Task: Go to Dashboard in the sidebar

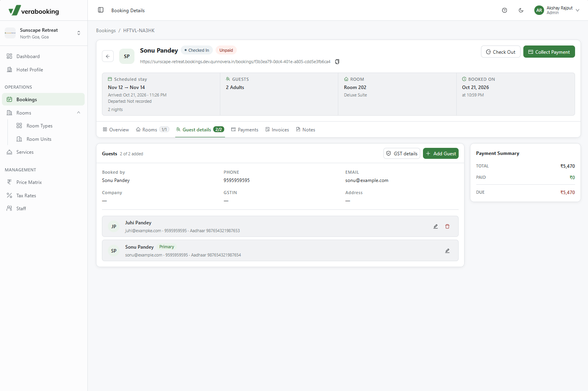Action: (44, 56)
